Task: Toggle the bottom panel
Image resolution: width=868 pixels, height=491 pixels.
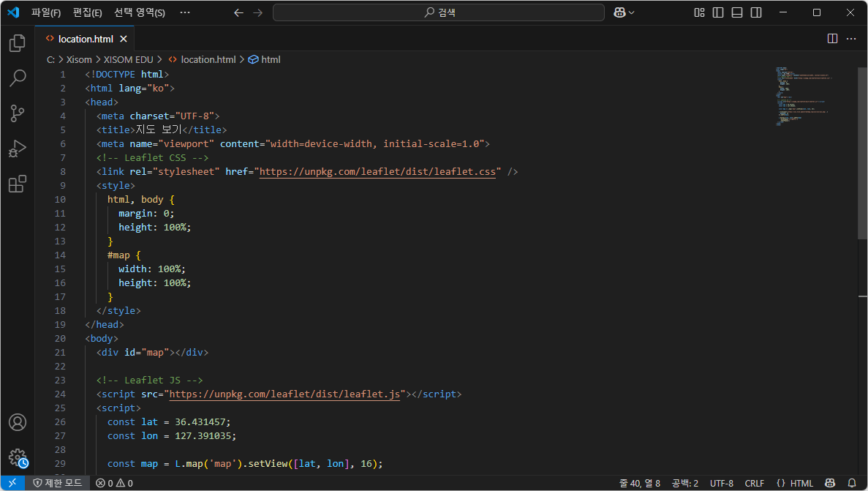Action: pyautogui.click(x=737, y=12)
